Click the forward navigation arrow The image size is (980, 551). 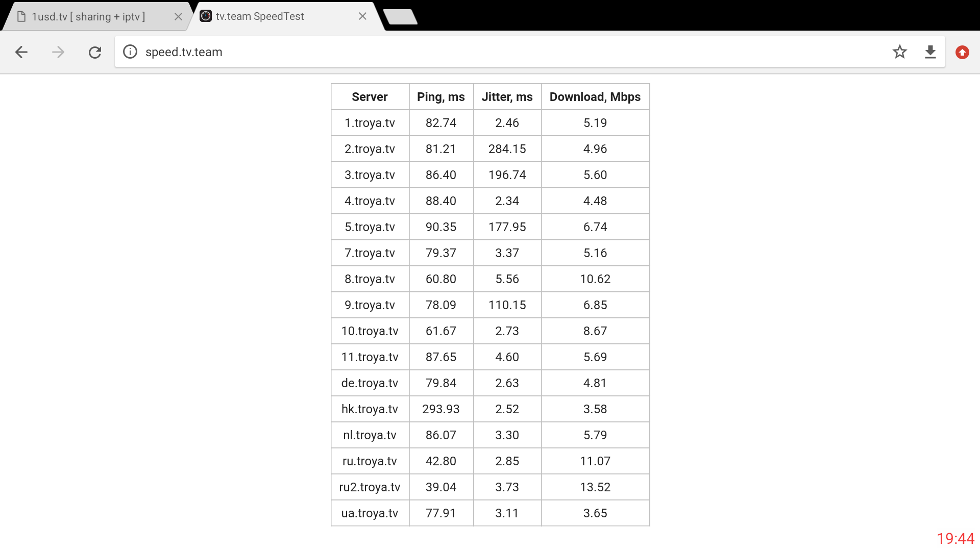(58, 52)
